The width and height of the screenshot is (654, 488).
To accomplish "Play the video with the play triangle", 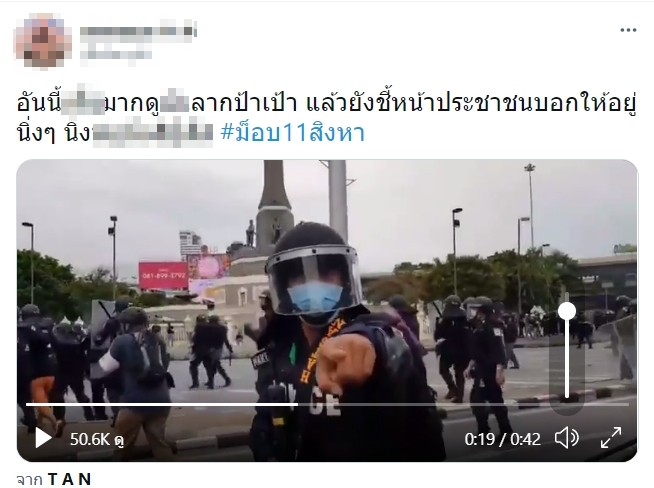I will (x=43, y=438).
